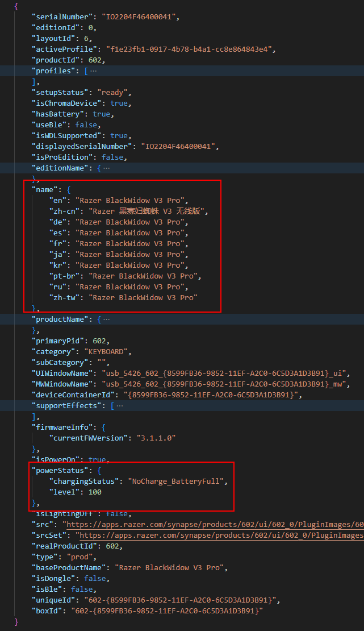
Task: Click the "boxId" value string
Action: tap(167, 611)
